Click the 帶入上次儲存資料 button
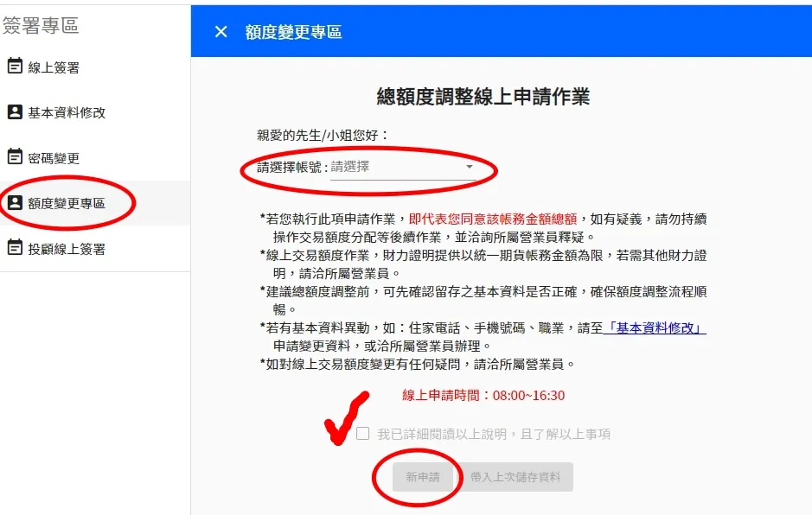Screen dimensions: 812x515 coord(515,477)
